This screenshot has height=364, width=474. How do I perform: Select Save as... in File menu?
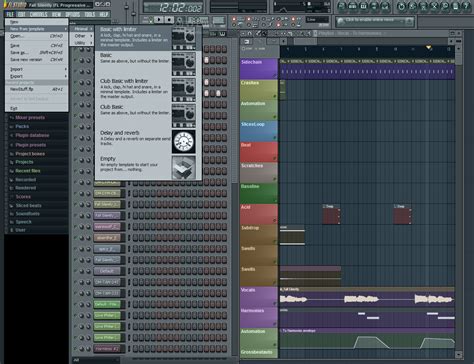pos(37,53)
